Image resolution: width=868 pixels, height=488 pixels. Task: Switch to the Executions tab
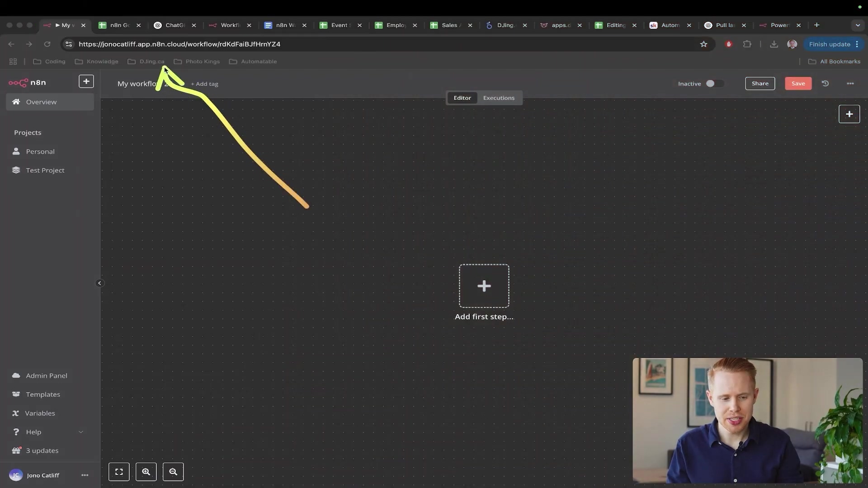click(x=499, y=98)
